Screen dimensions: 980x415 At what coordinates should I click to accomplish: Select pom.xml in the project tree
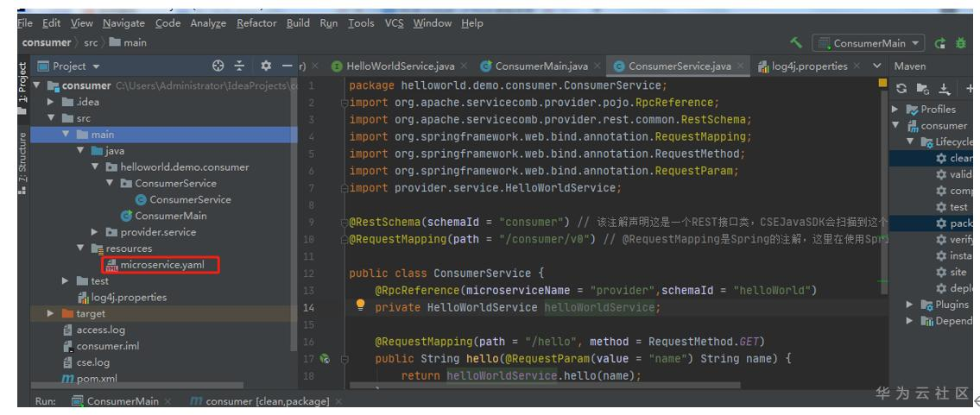click(x=90, y=378)
